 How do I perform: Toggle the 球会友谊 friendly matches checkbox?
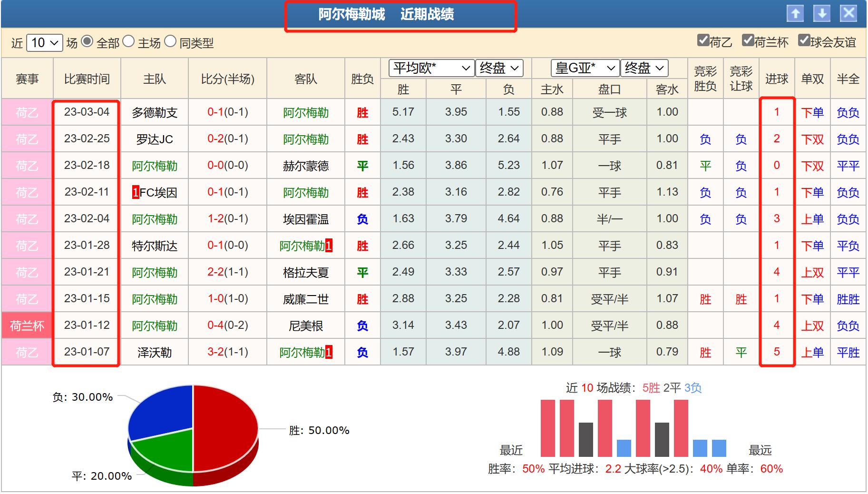pos(804,42)
